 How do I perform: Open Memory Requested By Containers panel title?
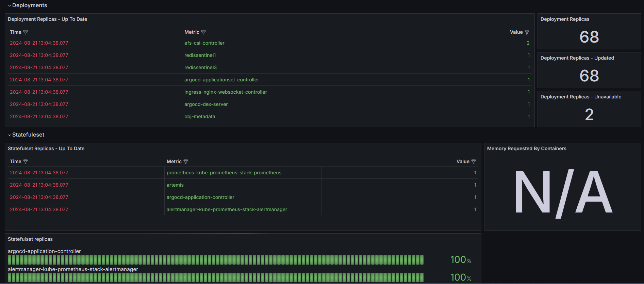point(526,148)
